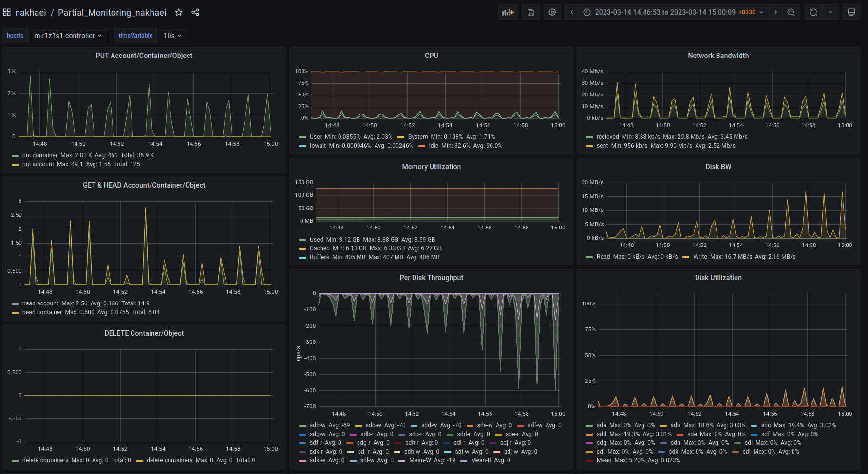Toggle the 'Iowait' CPU legend series
The width and height of the screenshot is (868, 474).
coord(318,146)
